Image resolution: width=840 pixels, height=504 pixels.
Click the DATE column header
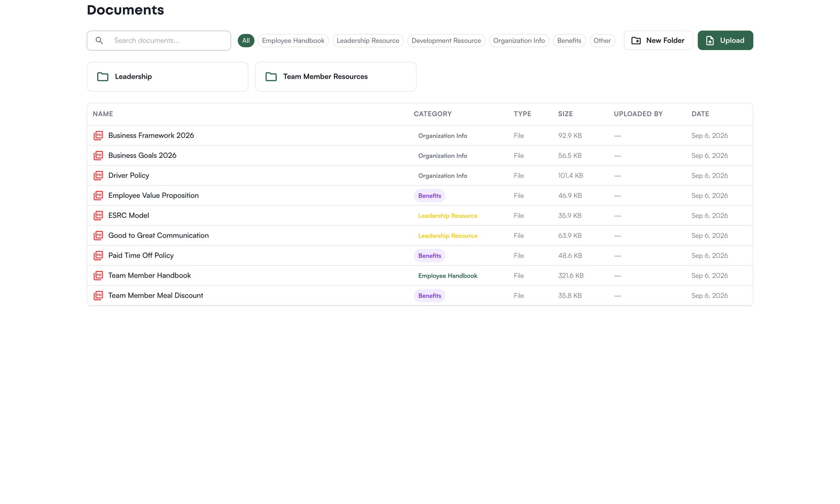(x=700, y=114)
